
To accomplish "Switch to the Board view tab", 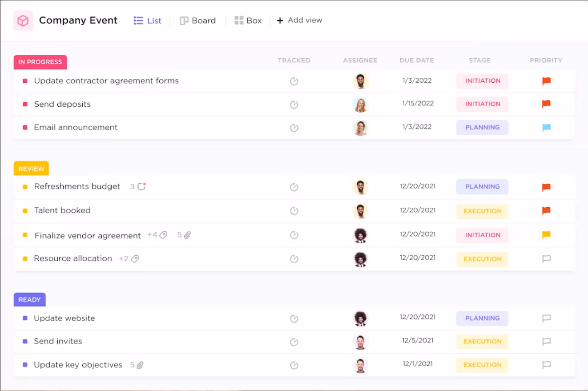I will coord(198,20).
